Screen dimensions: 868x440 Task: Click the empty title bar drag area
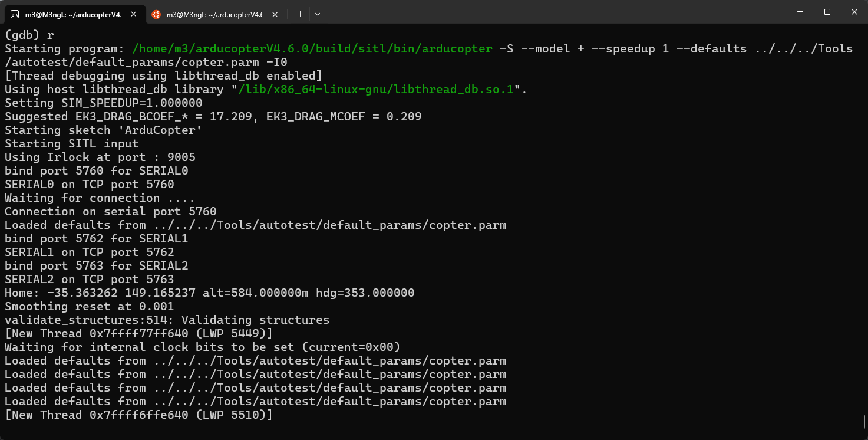click(530, 12)
